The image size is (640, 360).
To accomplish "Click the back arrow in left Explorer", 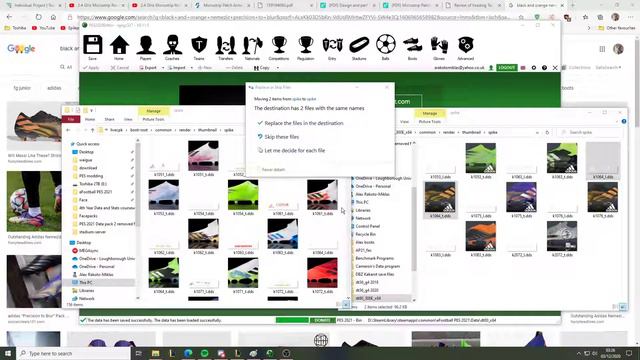I will coord(68,130).
